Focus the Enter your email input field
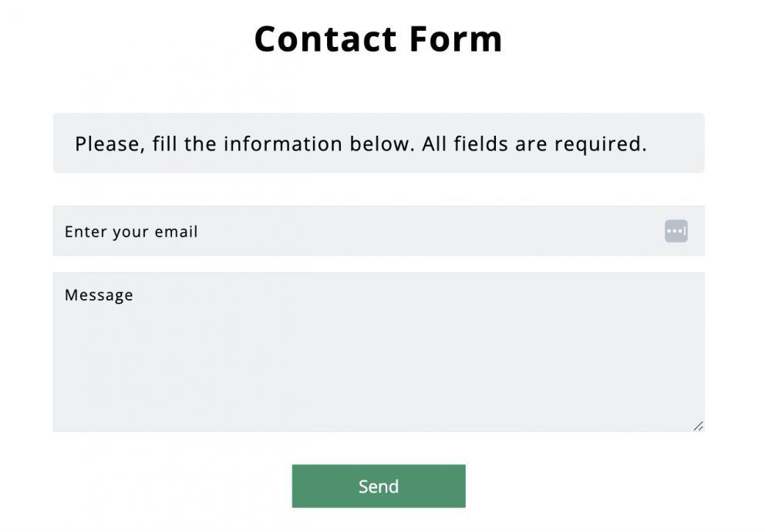 379,231
